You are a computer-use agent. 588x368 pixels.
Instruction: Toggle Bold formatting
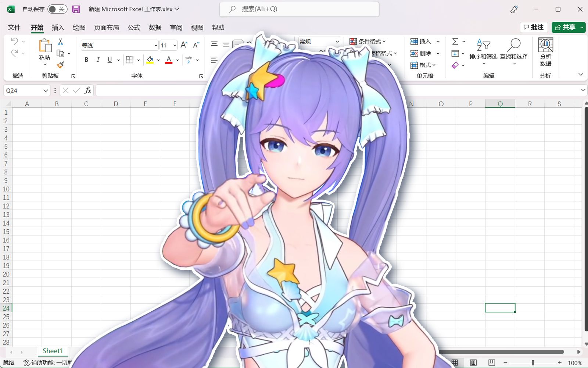click(x=86, y=60)
